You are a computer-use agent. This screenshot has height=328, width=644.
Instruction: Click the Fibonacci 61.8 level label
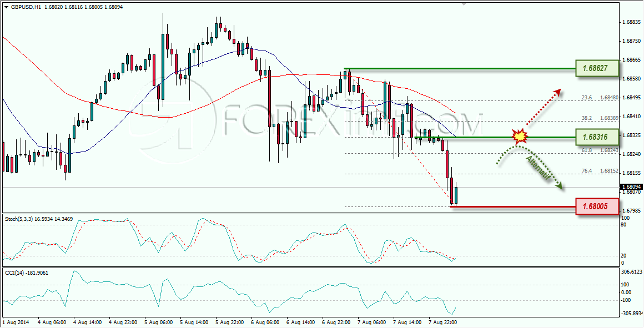coord(587,150)
